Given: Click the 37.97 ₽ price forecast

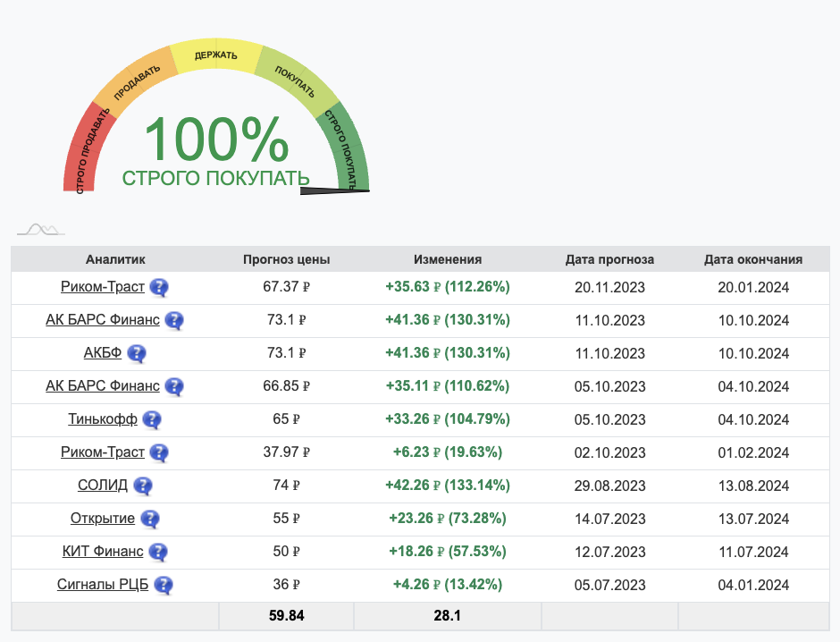Looking at the screenshot, I should [286, 452].
